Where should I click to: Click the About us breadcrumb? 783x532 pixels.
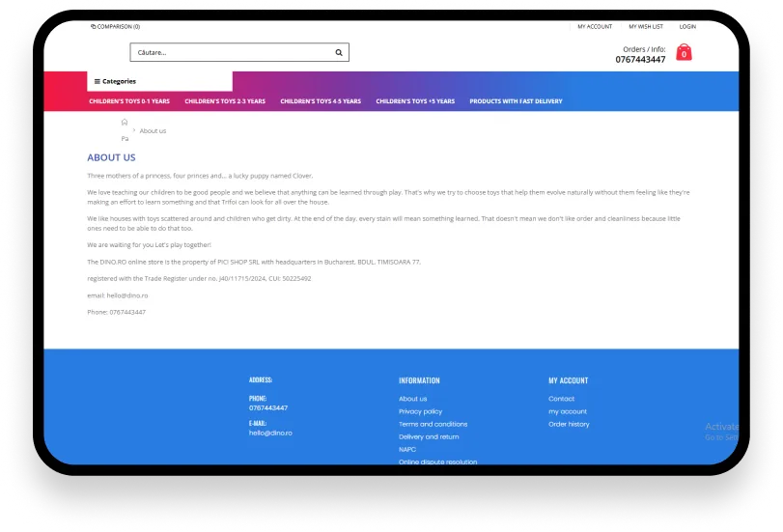[x=153, y=131]
